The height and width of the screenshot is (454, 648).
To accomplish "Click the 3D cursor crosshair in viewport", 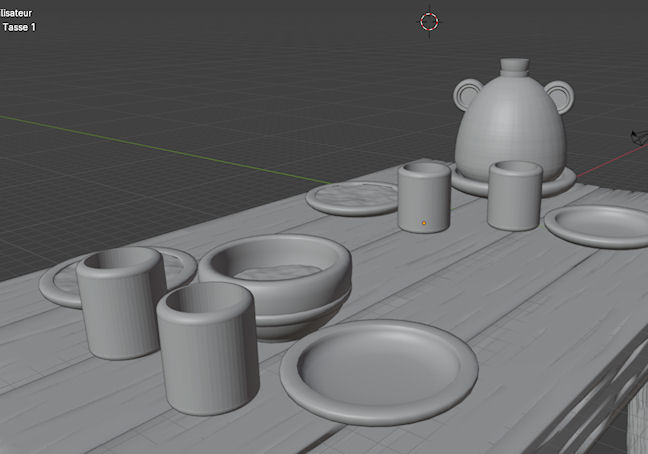I will point(429,21).
